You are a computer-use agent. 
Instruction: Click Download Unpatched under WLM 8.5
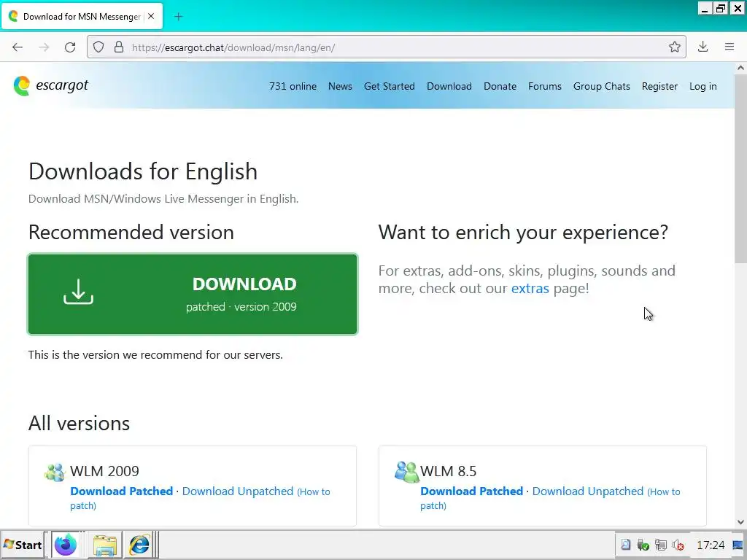pyautogui.click(x=588, y=491)
